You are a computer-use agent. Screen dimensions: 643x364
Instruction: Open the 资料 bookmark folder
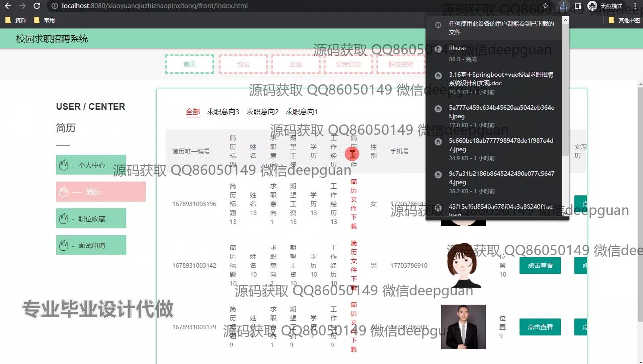click(x=16, y=20)
